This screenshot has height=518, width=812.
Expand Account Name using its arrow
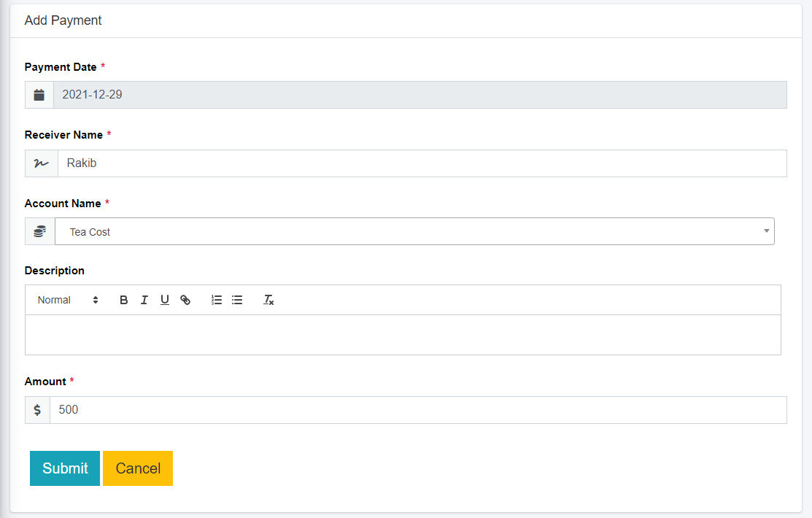point(767,231)
